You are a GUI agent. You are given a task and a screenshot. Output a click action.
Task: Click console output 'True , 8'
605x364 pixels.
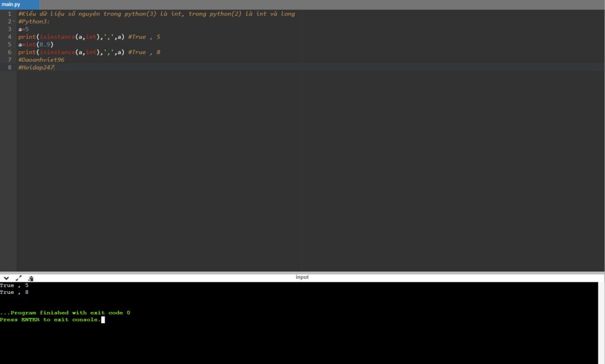pyautogui.click(x=14, y=292)
